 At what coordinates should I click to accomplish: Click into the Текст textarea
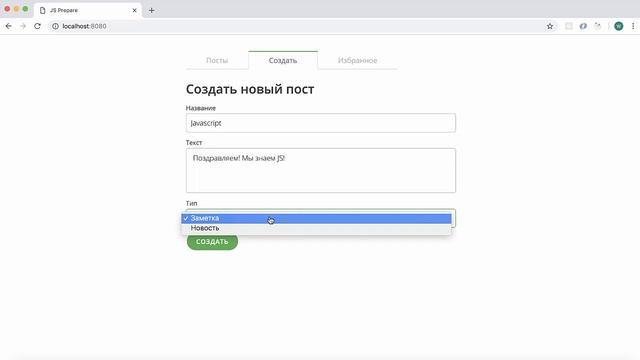tap(321, 171)
